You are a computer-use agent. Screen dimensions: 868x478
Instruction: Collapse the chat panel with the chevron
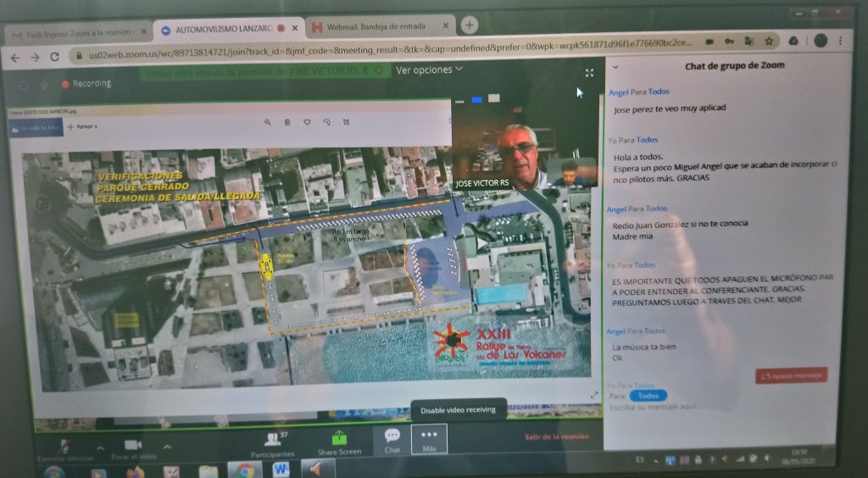(x=615, y=66)
